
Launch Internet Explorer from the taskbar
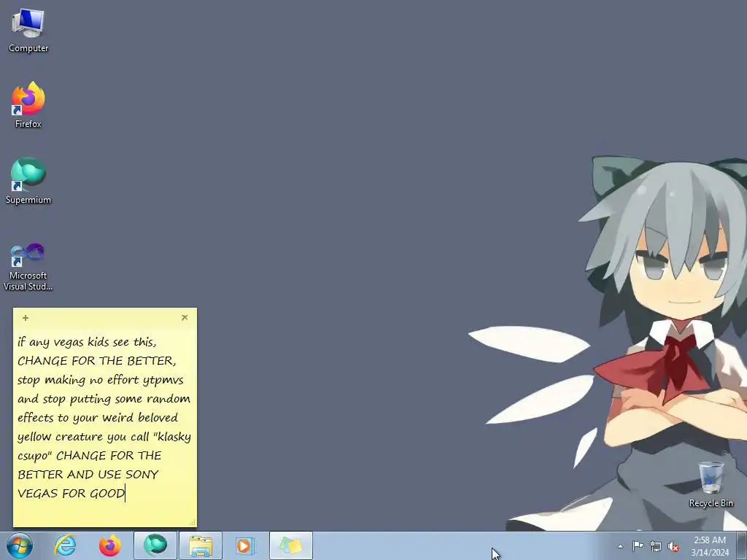(65, 545)
